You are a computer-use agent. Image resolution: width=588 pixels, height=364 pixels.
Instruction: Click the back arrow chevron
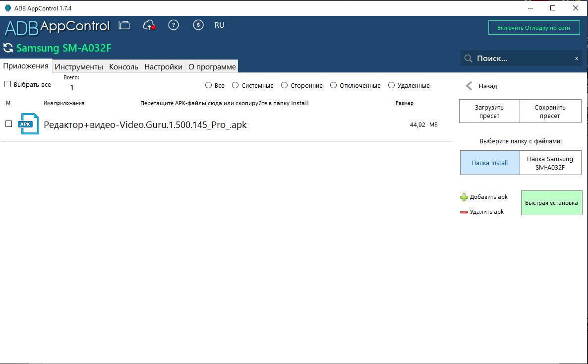point(469,86)
